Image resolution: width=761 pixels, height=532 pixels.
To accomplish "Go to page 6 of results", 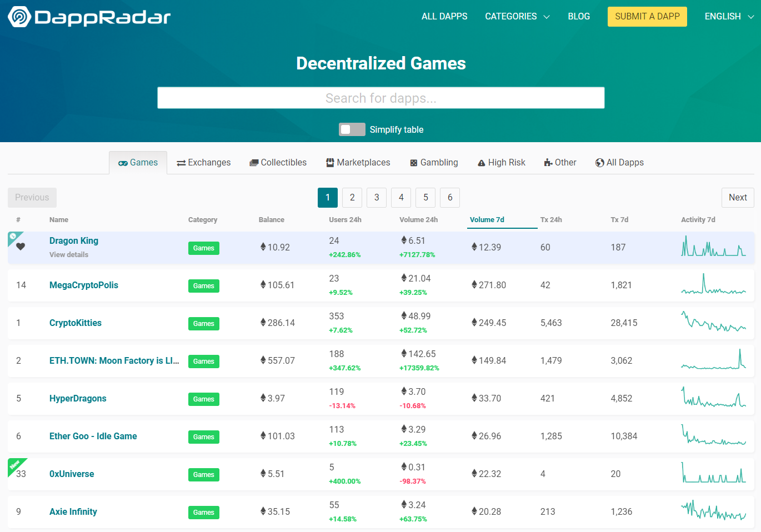I will click(450, 198).
